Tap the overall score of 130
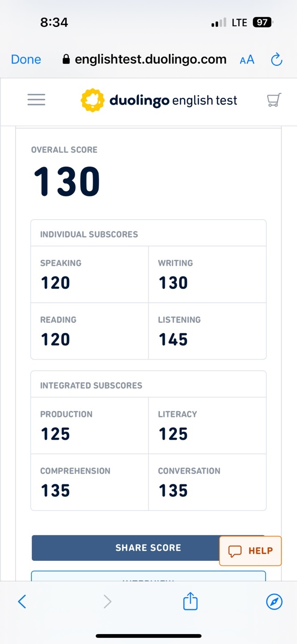297x644 pixels. coord(67,182)
